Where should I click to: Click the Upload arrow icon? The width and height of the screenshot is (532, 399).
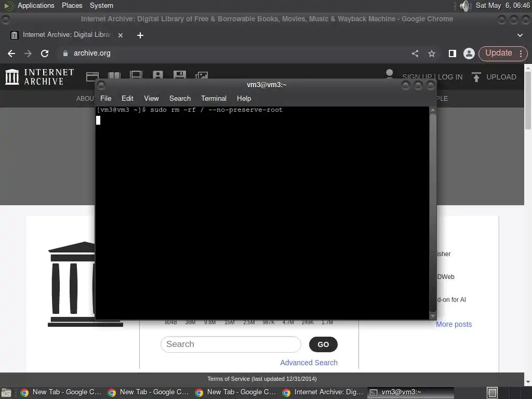click(476, 77)
